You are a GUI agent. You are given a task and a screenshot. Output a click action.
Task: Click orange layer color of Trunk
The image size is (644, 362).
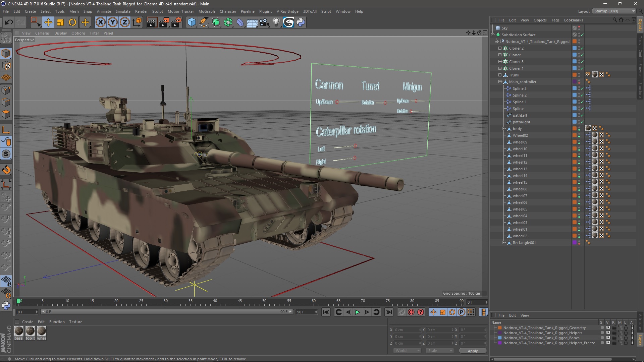574,75
